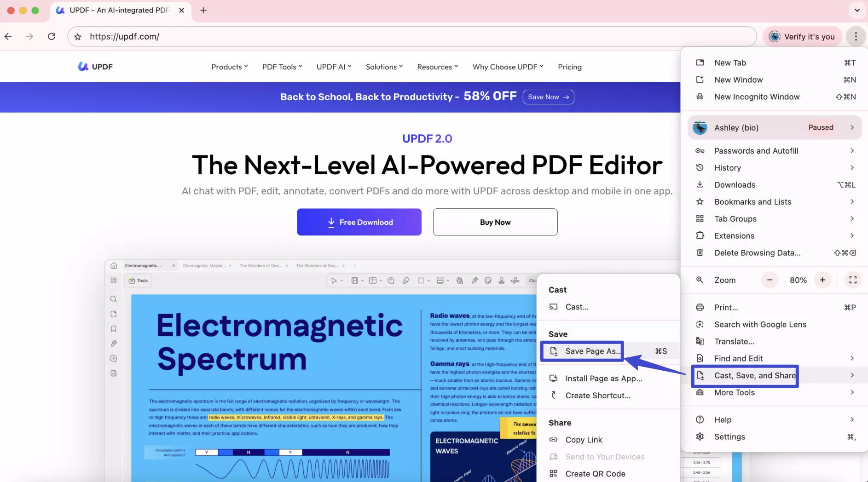Decrease zoom with the minus button
The height and width of the screenshot is (482, 868).
(770, 280)
